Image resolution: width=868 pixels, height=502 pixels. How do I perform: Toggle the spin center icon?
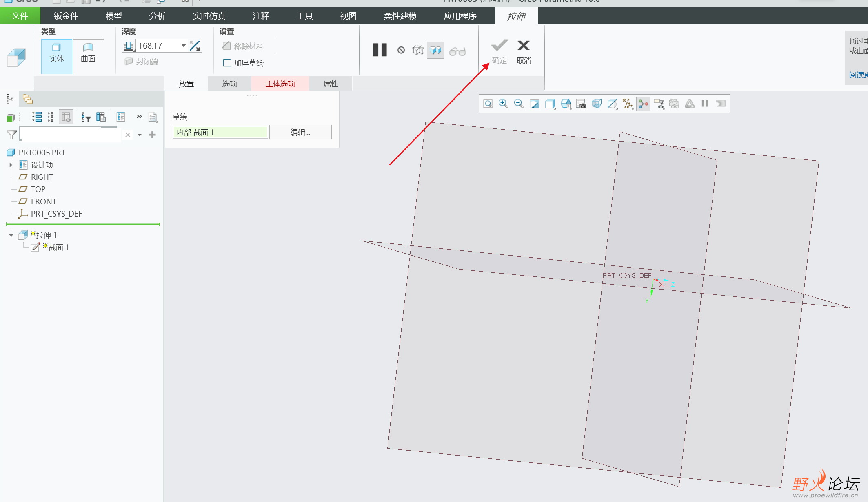[x=643, y=104]
